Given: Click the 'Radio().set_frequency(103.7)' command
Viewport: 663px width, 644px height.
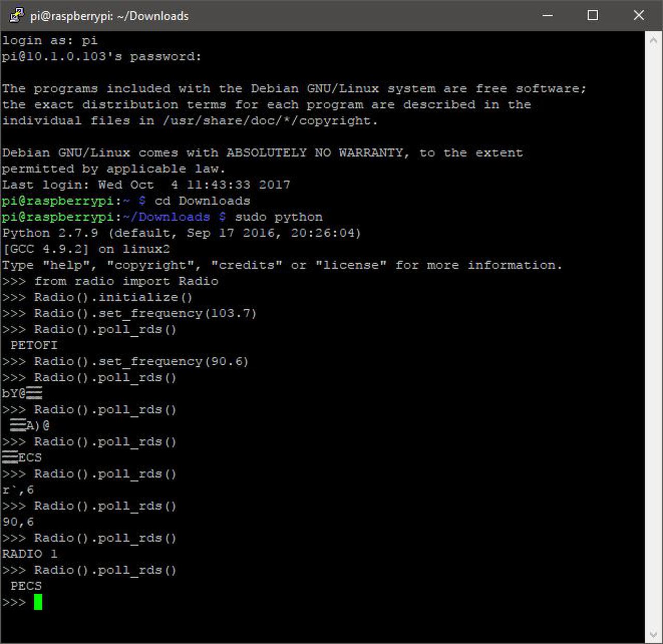Looking at the screenshot, I should (146, 313).
